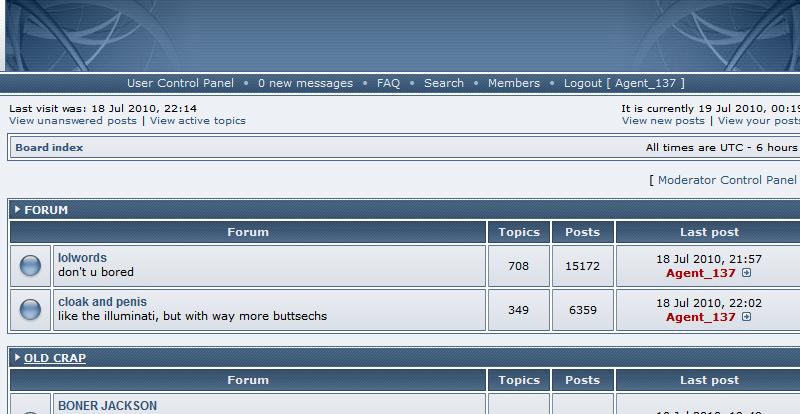Open the FAQ page

tap(388, 83)
